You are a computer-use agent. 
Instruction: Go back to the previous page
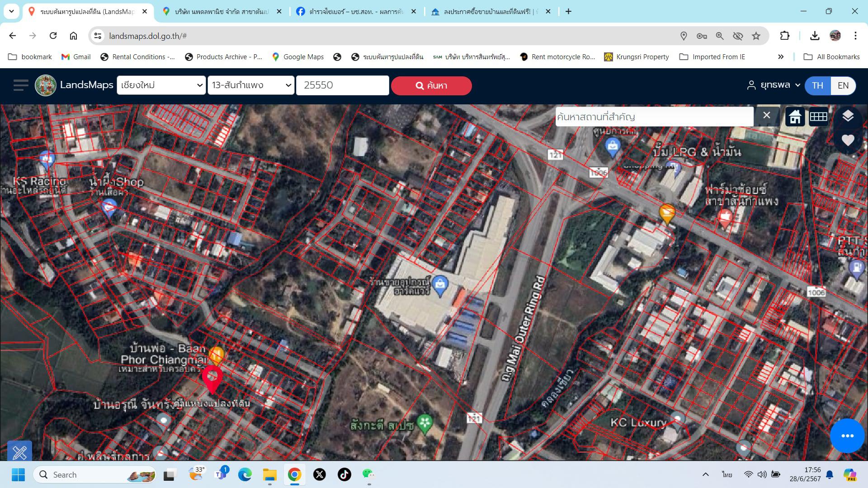[13, 36]
